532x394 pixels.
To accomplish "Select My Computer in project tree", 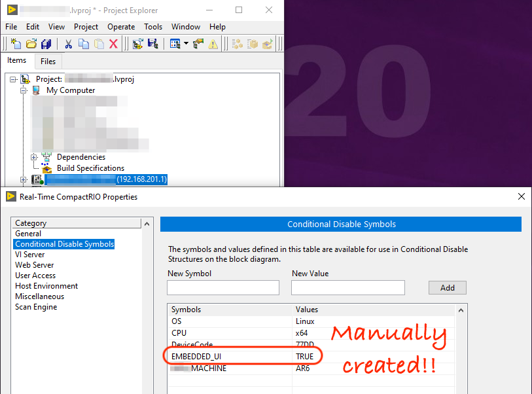I will 71,90.
